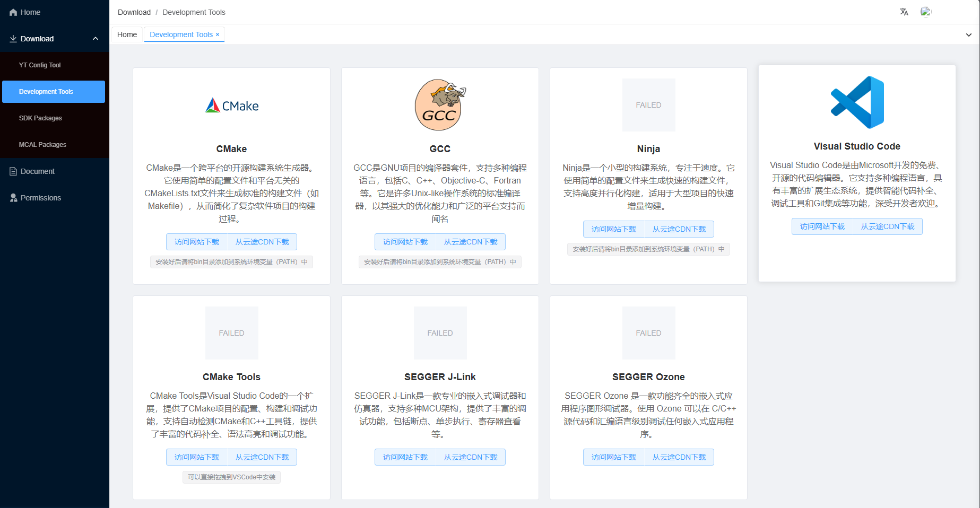Click 访问网站下载 for CMake
The width and height of the screenshot is (980, 508).
pos(197,242)
